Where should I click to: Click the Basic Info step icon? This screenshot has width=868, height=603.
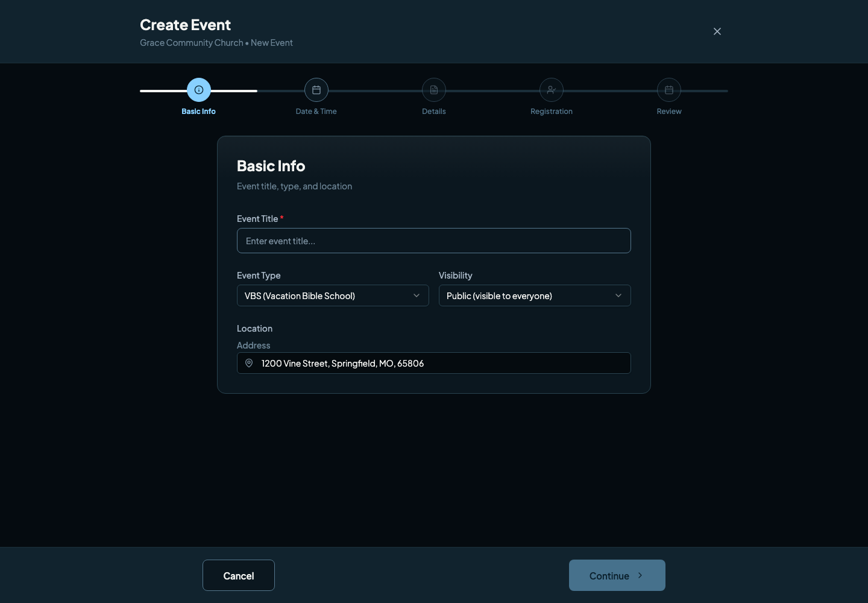[199, 90]
